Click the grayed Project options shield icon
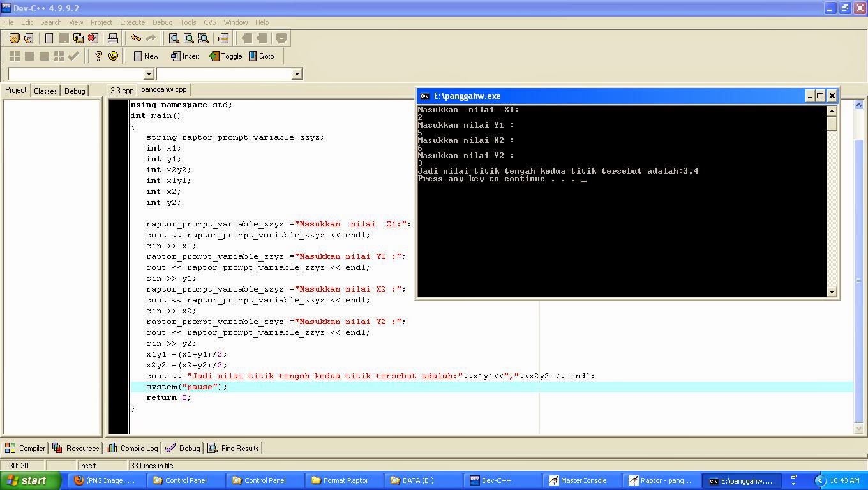This screenshot has width=868, height=490. pyautogui.click(x=281, y=38)
